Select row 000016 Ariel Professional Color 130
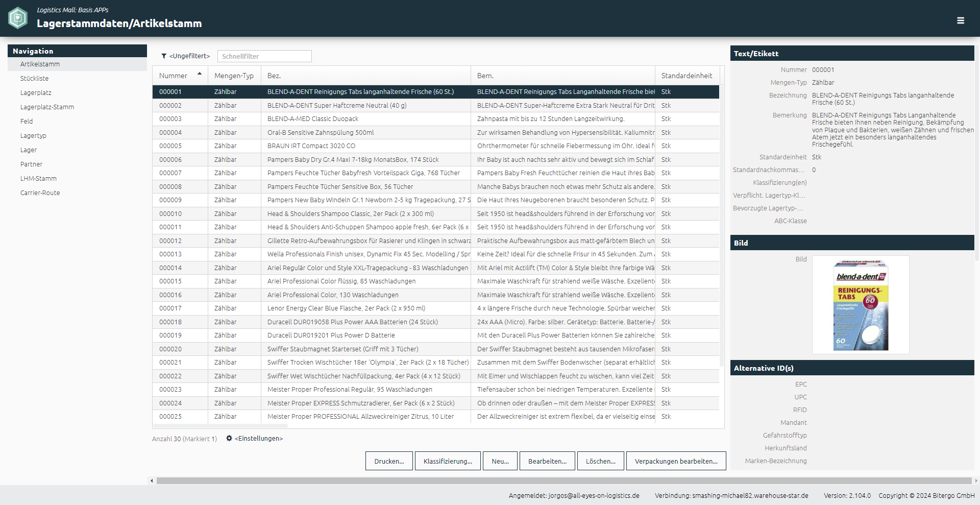 click(436, 295)
